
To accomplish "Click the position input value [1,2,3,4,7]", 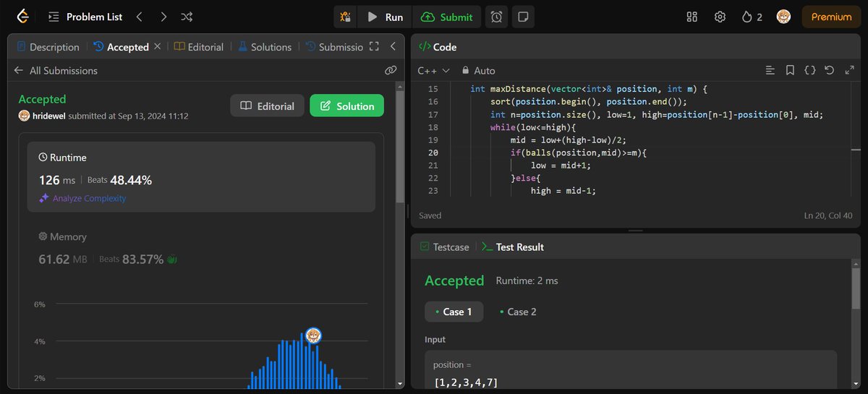I will pyautogui.click(x=466, y=382).
